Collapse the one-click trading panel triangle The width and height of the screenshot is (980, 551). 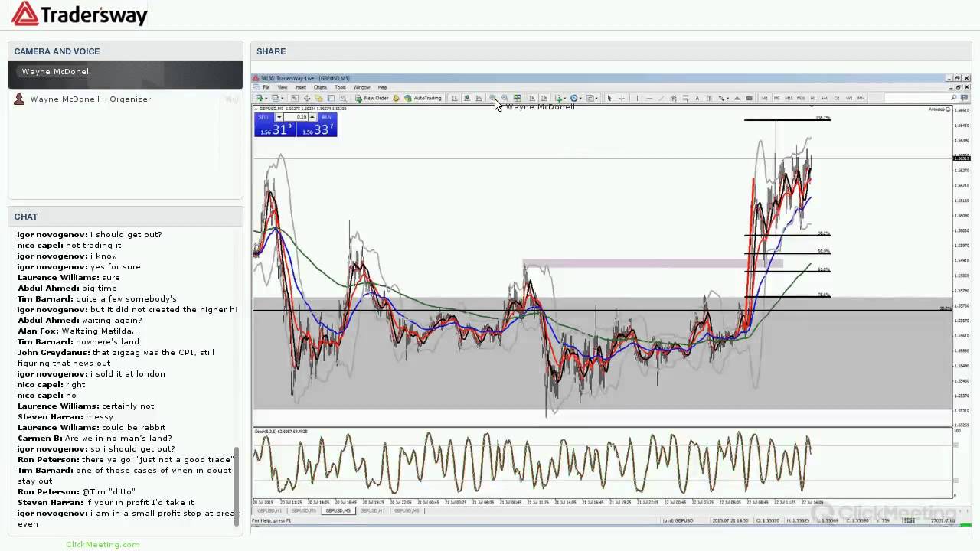click(256, 109)
